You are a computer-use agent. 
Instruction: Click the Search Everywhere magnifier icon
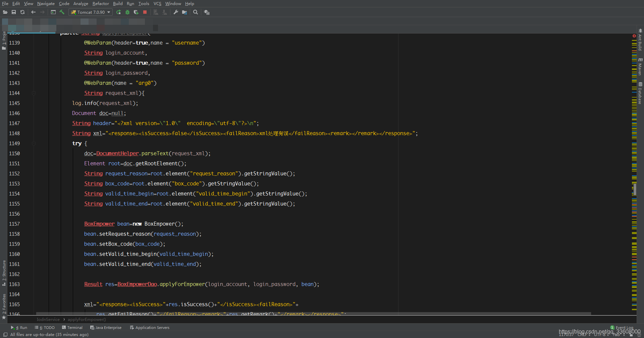(x=196, y=12)
